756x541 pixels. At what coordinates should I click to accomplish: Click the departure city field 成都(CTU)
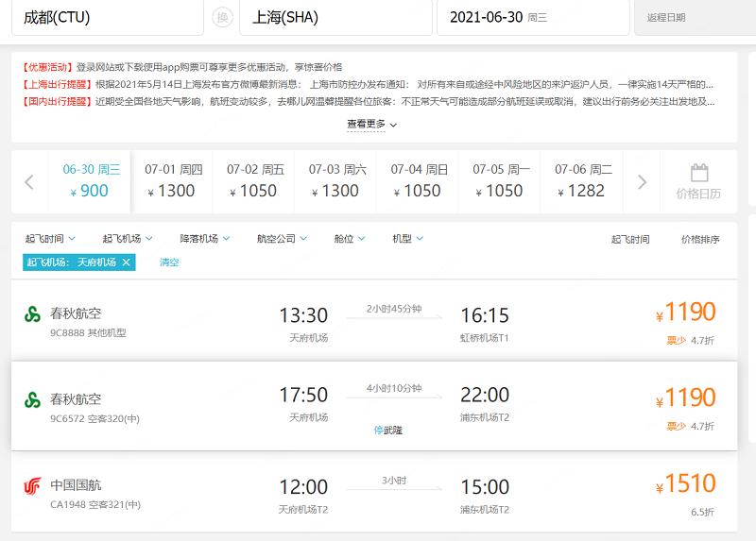pyautogui.click(x=106, y=18)
